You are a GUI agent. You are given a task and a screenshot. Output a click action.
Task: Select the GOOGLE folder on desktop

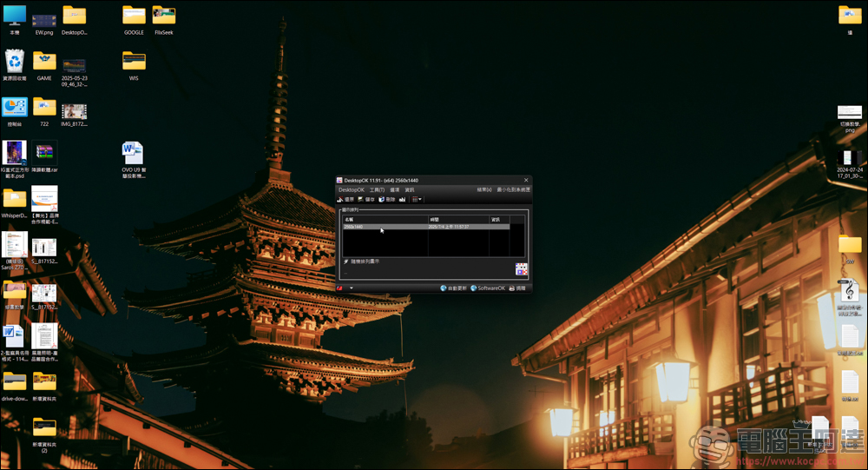134,20
